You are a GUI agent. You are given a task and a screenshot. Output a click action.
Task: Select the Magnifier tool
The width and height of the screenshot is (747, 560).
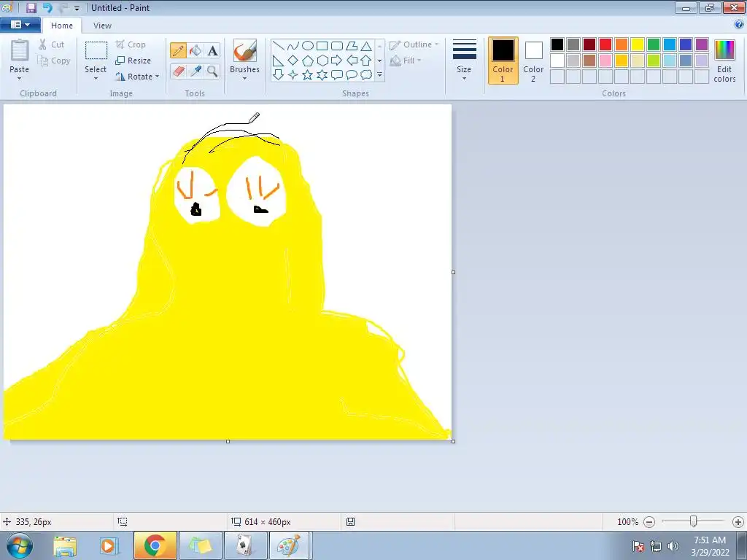[212, 71]
